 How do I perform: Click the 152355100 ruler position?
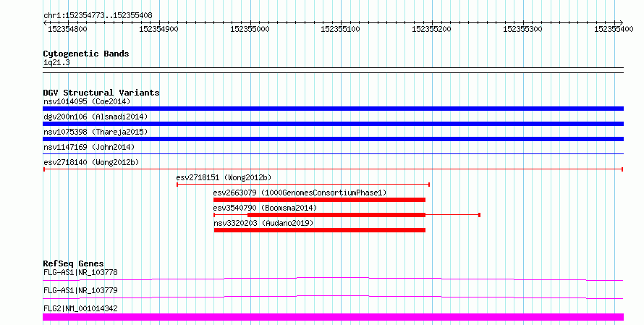point(341,29)
